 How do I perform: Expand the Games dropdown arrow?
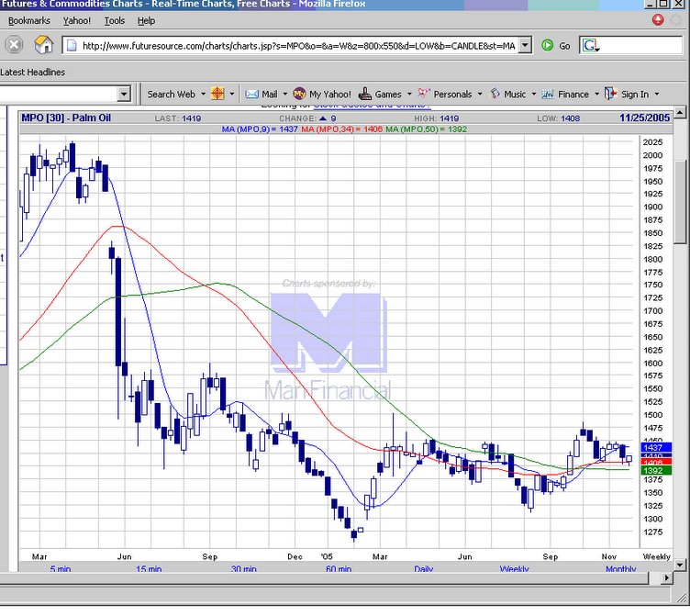(409, 94)
